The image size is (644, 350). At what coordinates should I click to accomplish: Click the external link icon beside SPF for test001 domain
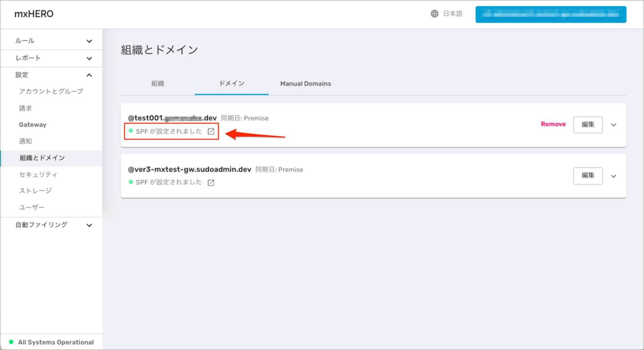pyautogui.click(x=211, y=131)
